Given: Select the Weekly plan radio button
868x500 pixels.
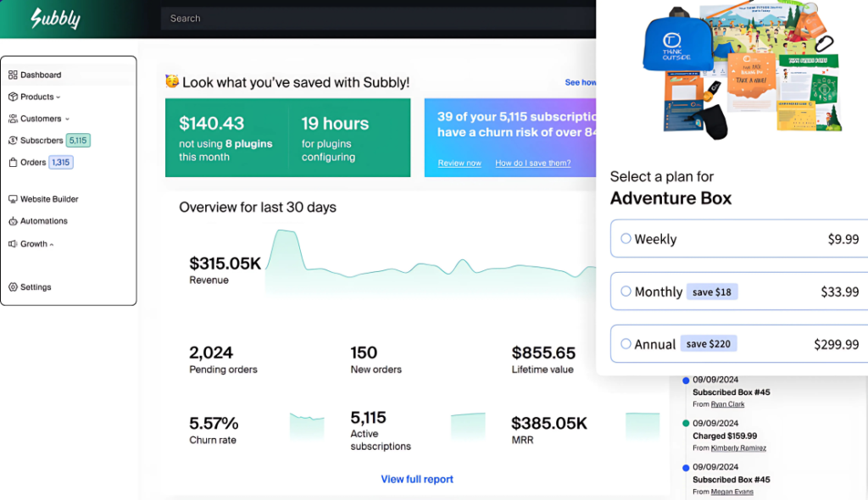Looking at the screenshot, I should (626, 239).
